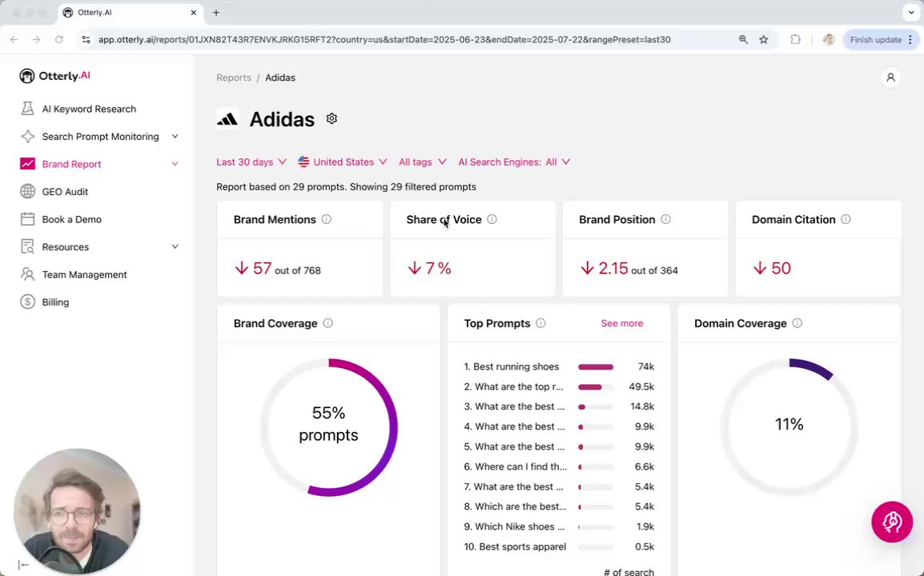Open AI Keyword Research in sidebar
Screen dimensions: 924x576
click(x=89, y=109)
